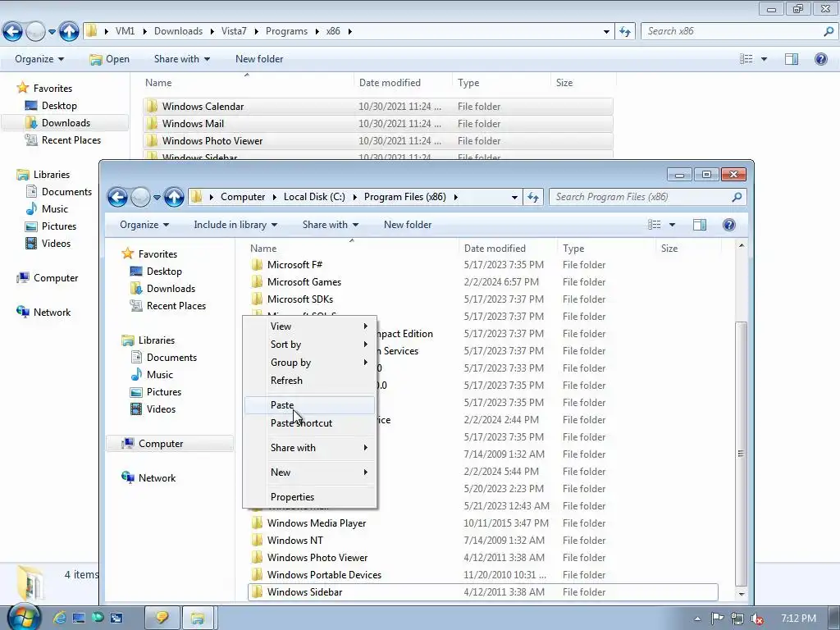
Task: Click folder icon of Windows Sidebar row
Action: 257,591
